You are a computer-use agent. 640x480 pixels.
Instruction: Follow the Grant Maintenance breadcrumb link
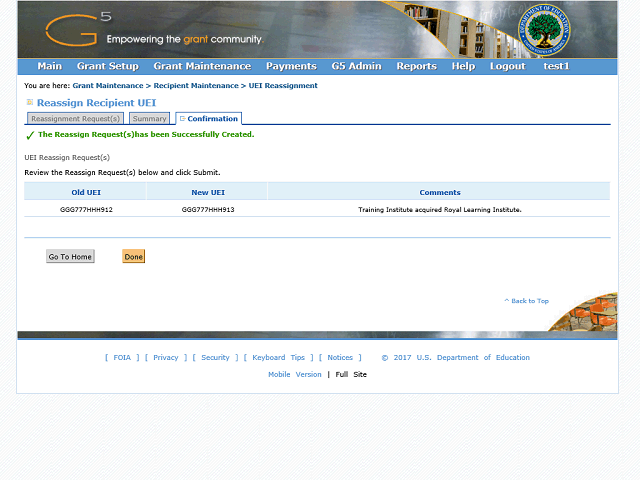[108, 86]
